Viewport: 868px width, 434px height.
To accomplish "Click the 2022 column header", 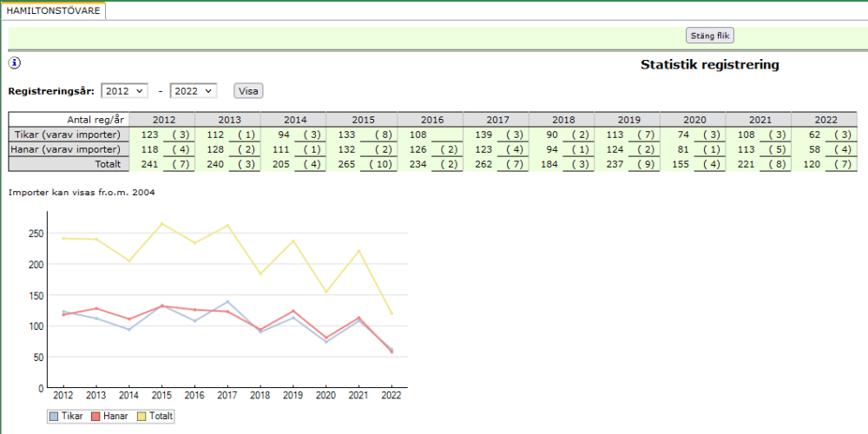I will click(x=825, y=120).
